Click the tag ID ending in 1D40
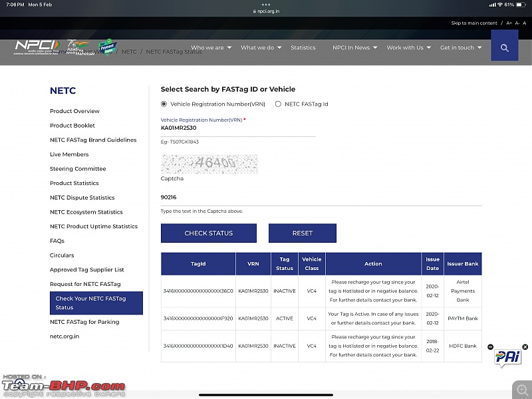Image resolution: width=532 pixels, height=399 pixels. [198, 346]
